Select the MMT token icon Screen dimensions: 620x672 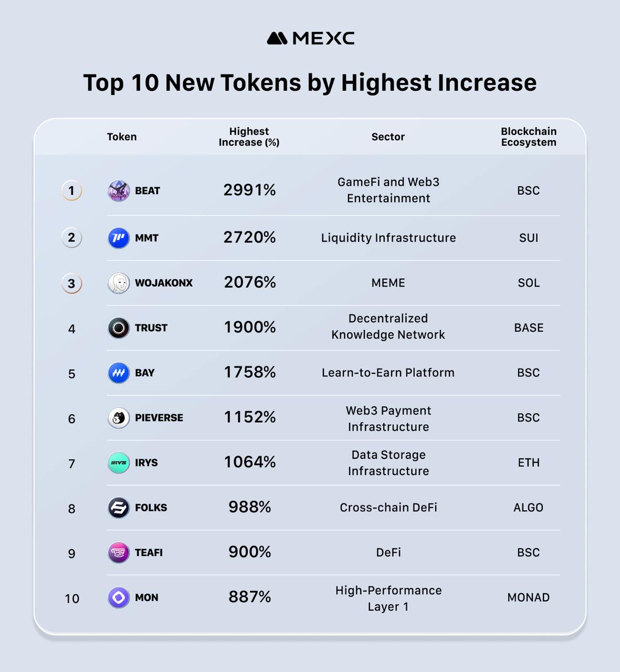pos(119,238)
